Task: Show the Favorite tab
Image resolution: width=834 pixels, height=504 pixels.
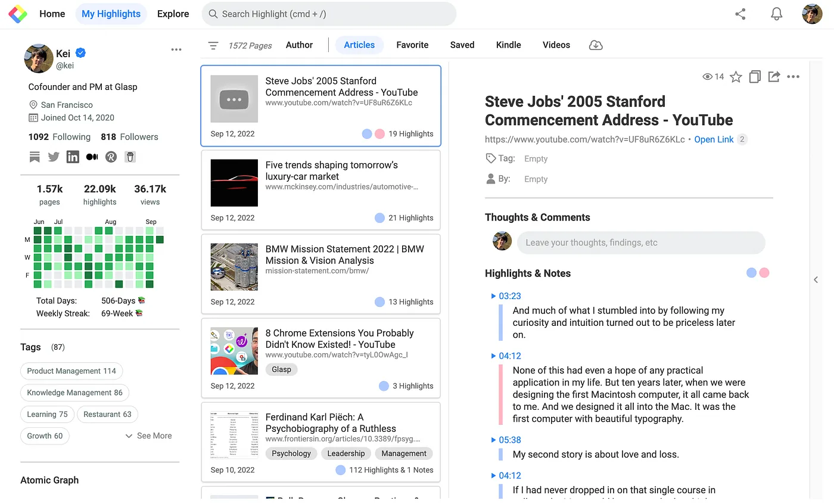Action: 412,45
